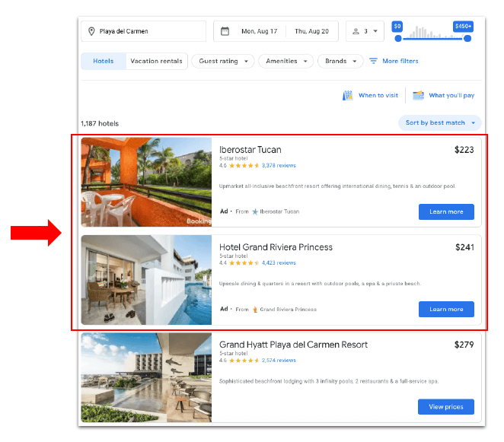This screenshot has width=504, height=442.
Task: Edit the Playa del Carmen location field
Action: [143, 31]
